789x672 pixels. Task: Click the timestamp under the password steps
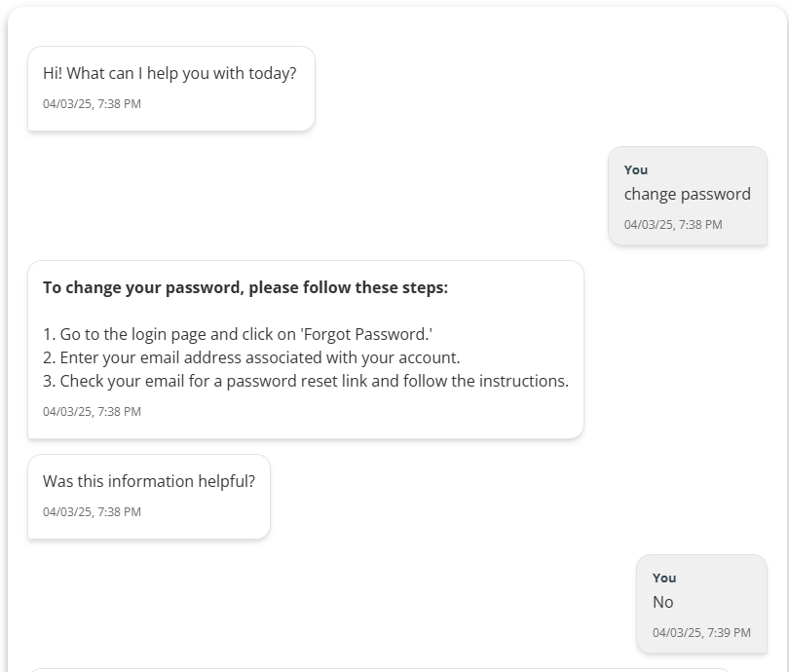(92, 412)
